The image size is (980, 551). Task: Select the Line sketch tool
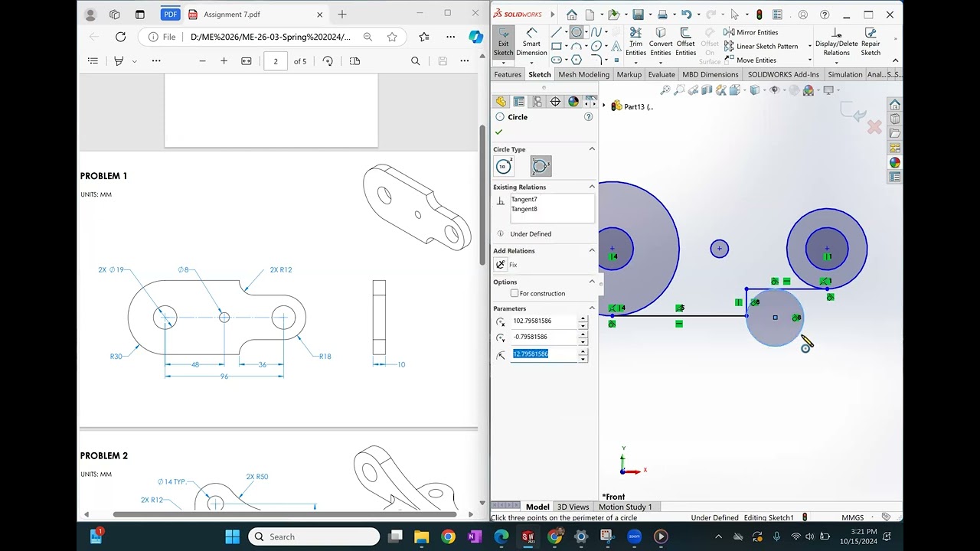(557, 32)
